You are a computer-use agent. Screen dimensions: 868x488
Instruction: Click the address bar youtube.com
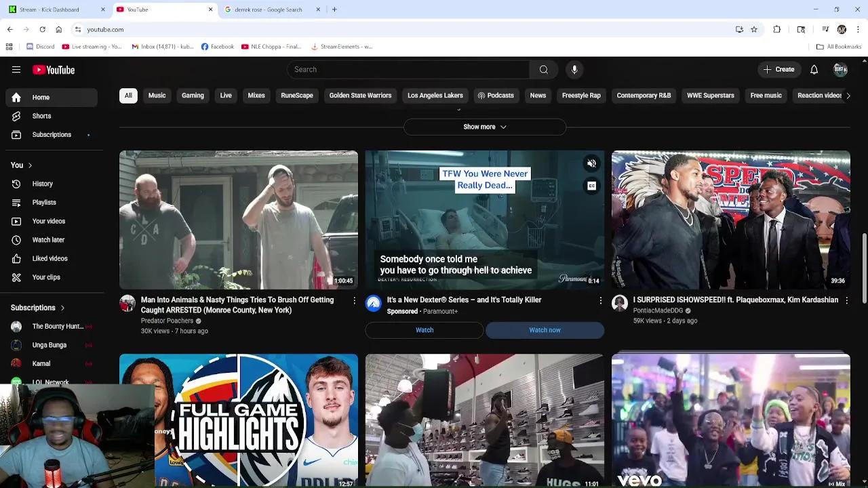pyautogui.click(x=105, y=30)
